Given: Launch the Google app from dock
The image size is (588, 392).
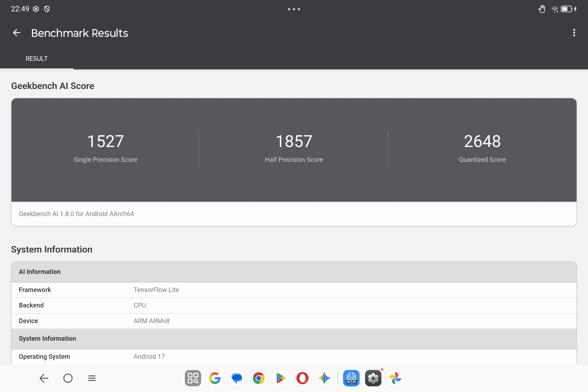Looking at the screenshot, I should pos(215,378).
